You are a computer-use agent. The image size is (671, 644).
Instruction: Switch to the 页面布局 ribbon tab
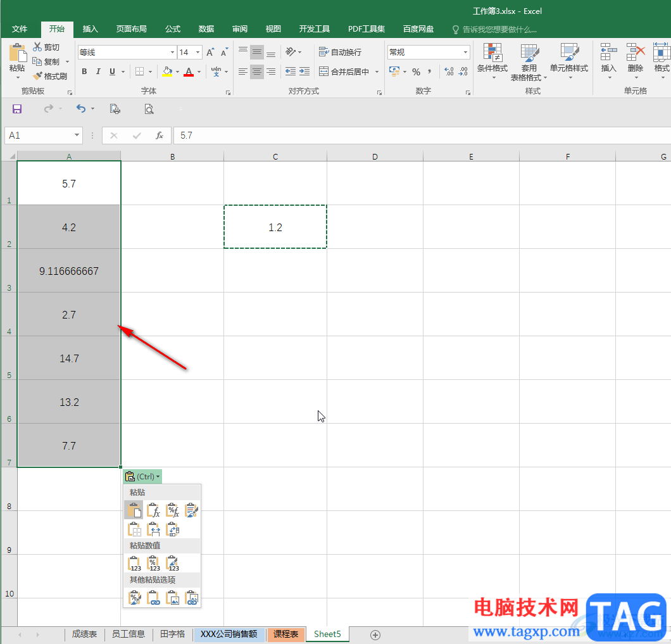(x=132, y=29)
